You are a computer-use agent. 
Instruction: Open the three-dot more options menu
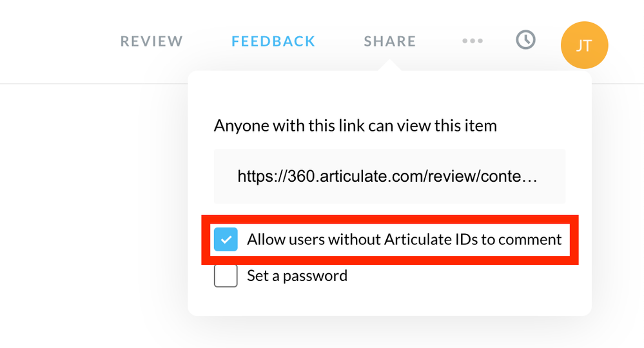tap(472, 41)
